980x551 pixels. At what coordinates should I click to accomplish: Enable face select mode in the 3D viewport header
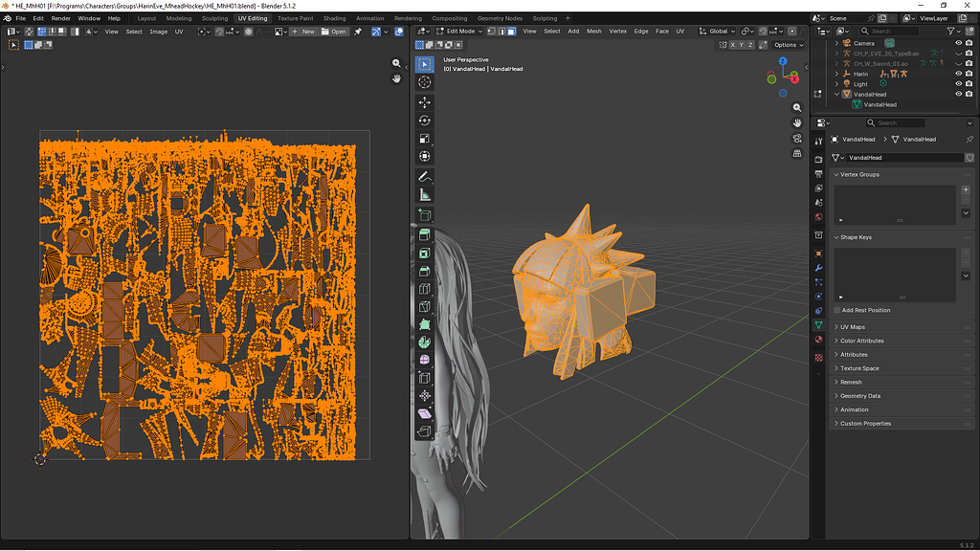click(x=511, y=32)
